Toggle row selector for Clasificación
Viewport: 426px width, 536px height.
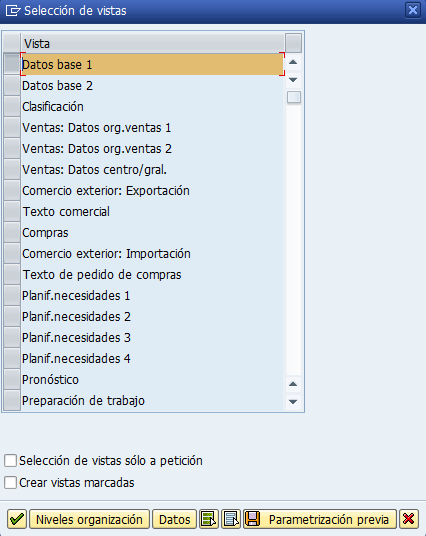[12, 107]
